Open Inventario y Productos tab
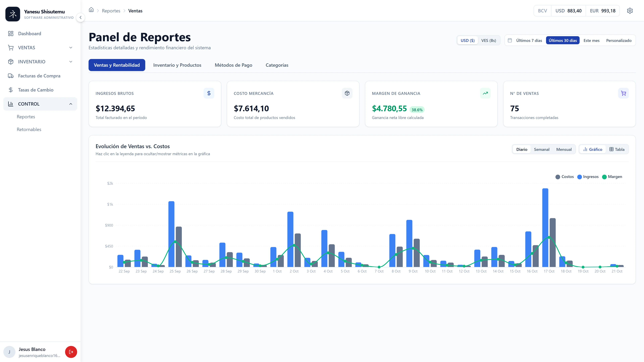This screenshot has width=644, height=362. [177, 65]
